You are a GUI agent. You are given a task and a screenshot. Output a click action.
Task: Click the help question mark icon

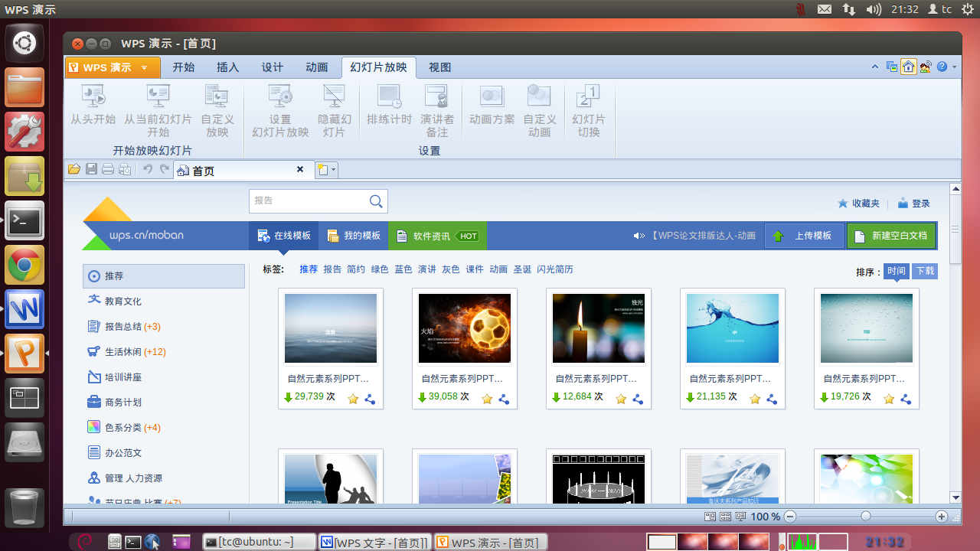[x=942, y=67]
